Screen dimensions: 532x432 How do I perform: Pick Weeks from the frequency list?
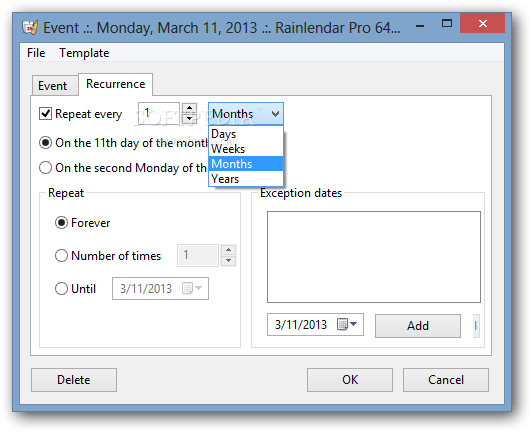246,149
